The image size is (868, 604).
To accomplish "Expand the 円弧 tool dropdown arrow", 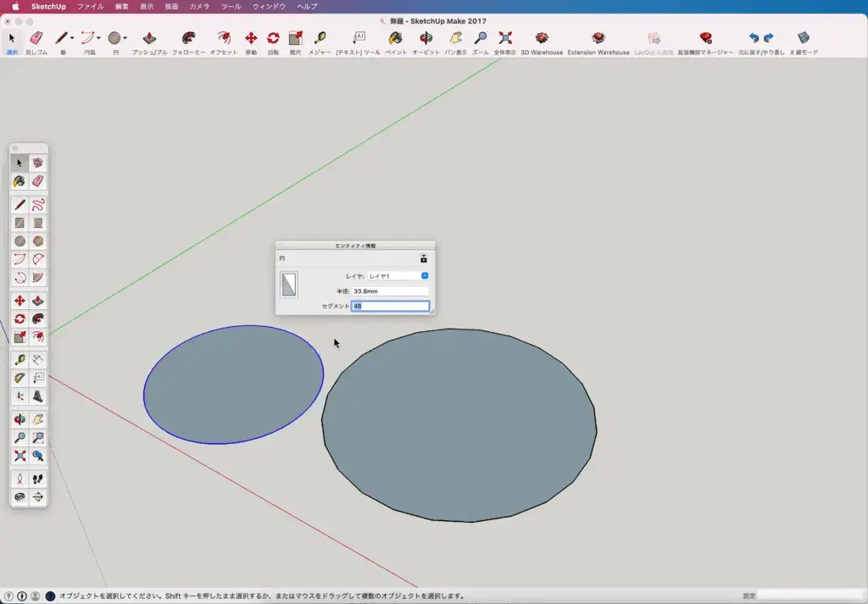I will point(98,38).
